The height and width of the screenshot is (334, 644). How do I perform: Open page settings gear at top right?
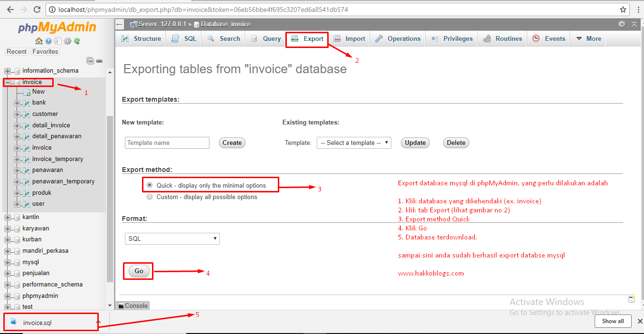623,24
